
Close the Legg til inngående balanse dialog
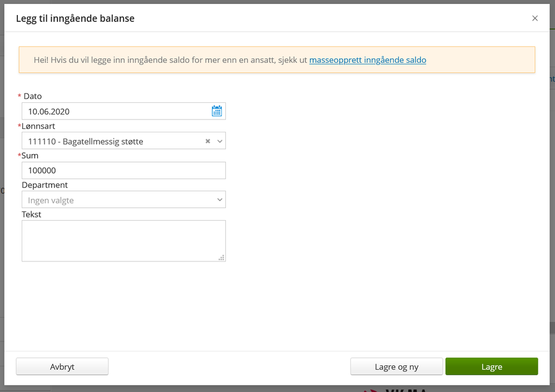pyautogui.click(x=535, y=18)
